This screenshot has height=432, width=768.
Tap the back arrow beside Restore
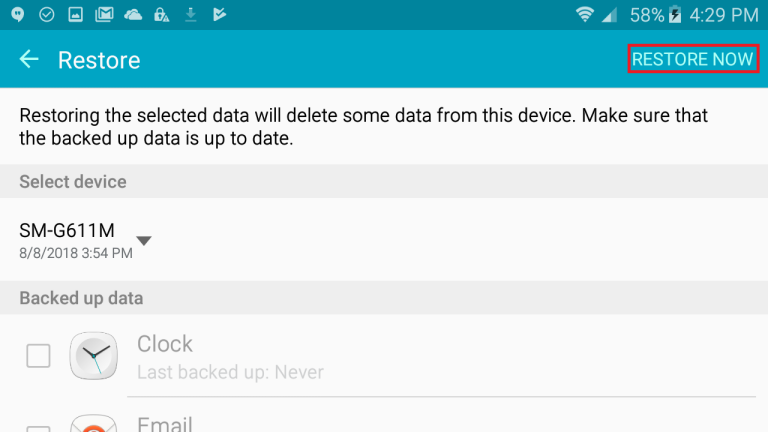click(x=29, y=59)
